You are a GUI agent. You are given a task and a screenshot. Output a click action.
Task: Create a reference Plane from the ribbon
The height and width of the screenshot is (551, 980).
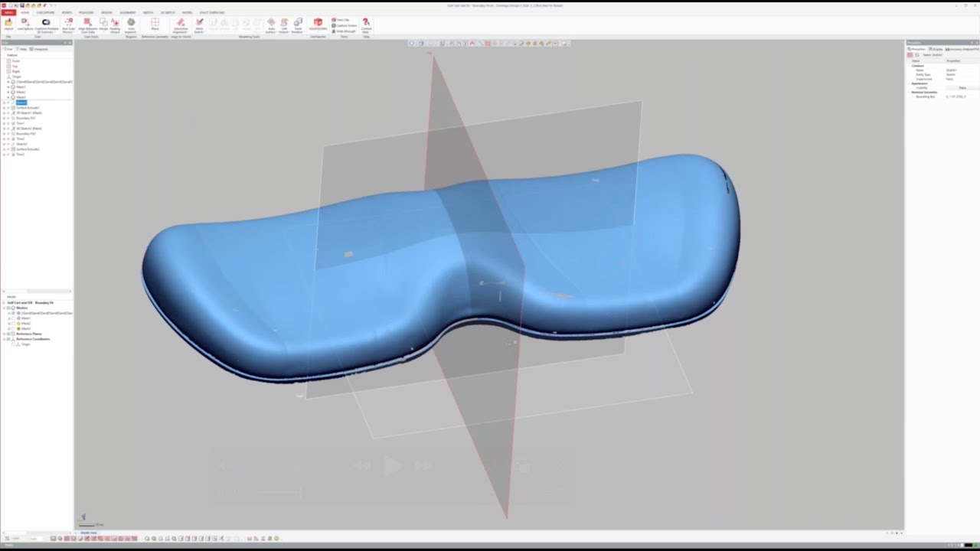(155, 24)
